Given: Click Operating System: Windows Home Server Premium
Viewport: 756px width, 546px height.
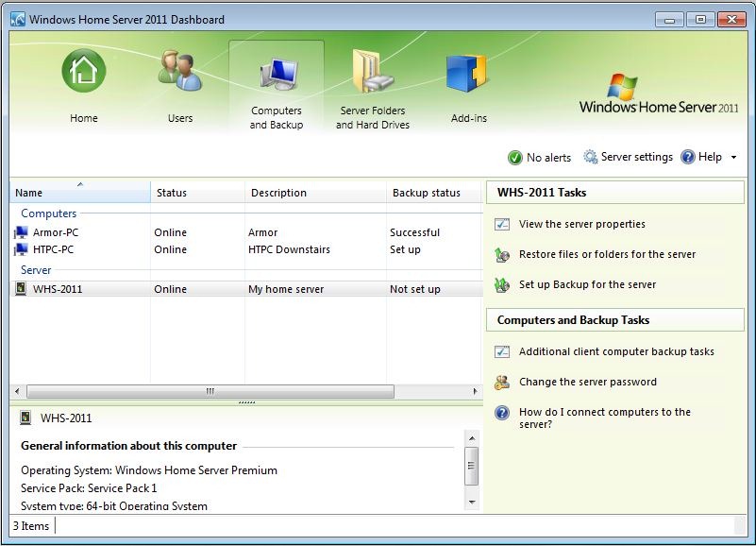Looking at the screenshot, I should [149, 470].
